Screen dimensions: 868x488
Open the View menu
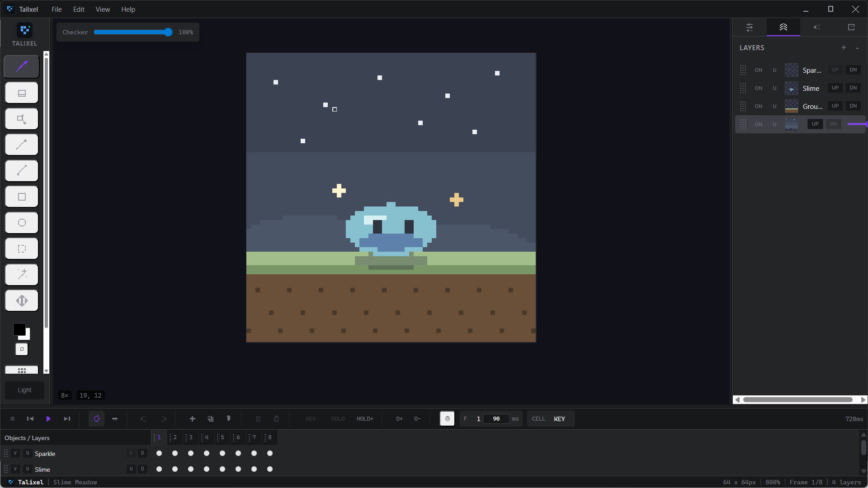(x=103, y=9)
